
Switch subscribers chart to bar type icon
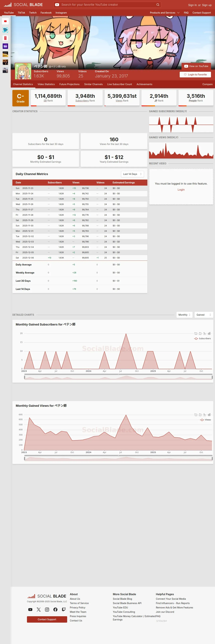point(209,333)
